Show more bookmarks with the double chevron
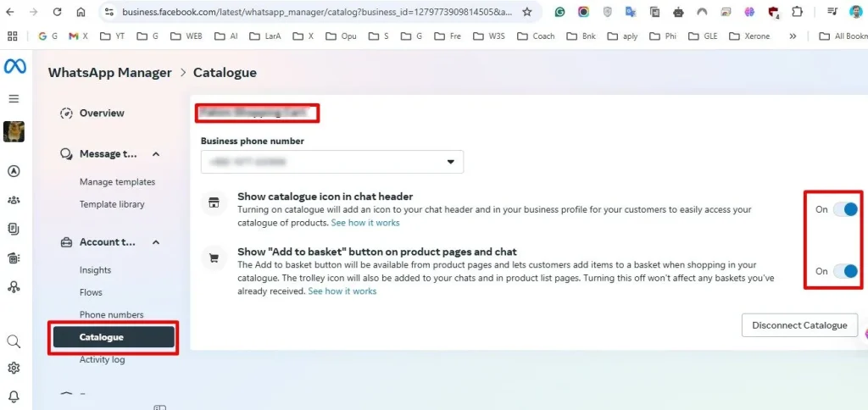The width and height of the screenshot is (868, 410). tap(793, 36)
